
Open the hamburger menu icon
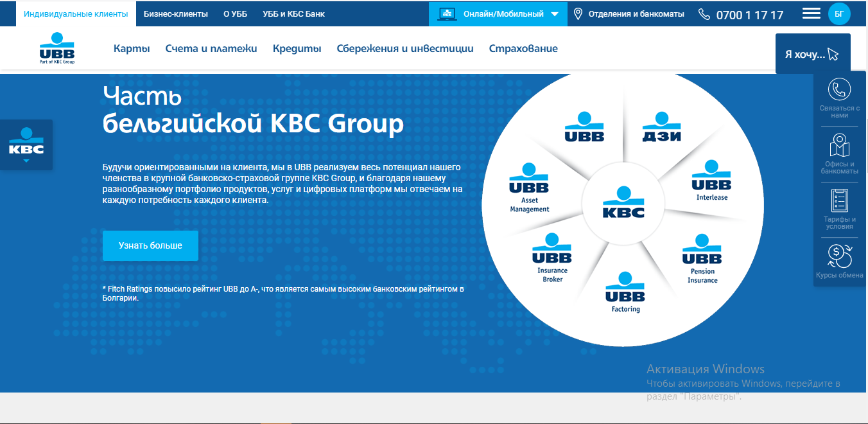[x=812, y=13]
